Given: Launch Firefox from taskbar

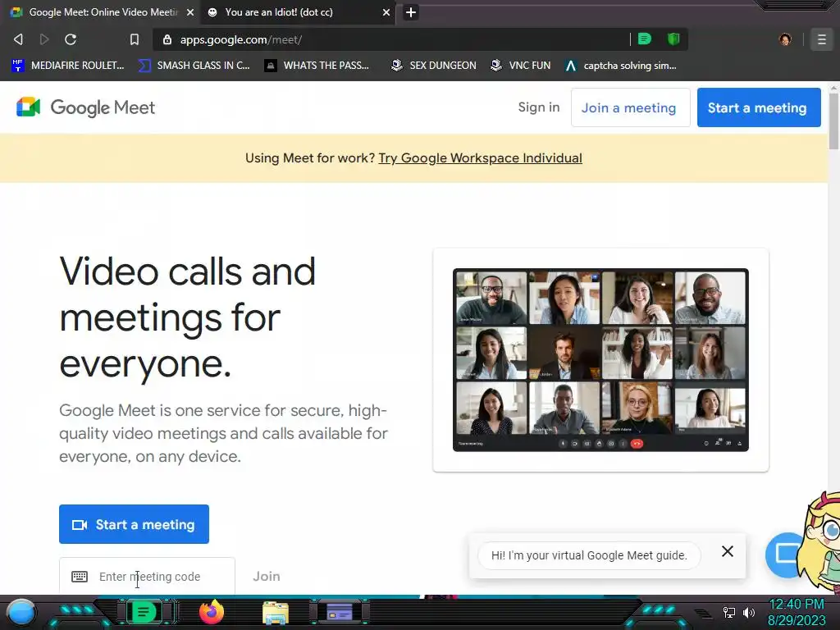Looking at the screenshot, I should pyautogui.click(x=211, y=612).
